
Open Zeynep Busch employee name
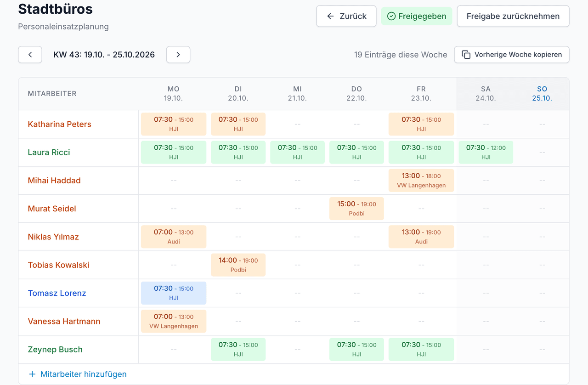55,349
